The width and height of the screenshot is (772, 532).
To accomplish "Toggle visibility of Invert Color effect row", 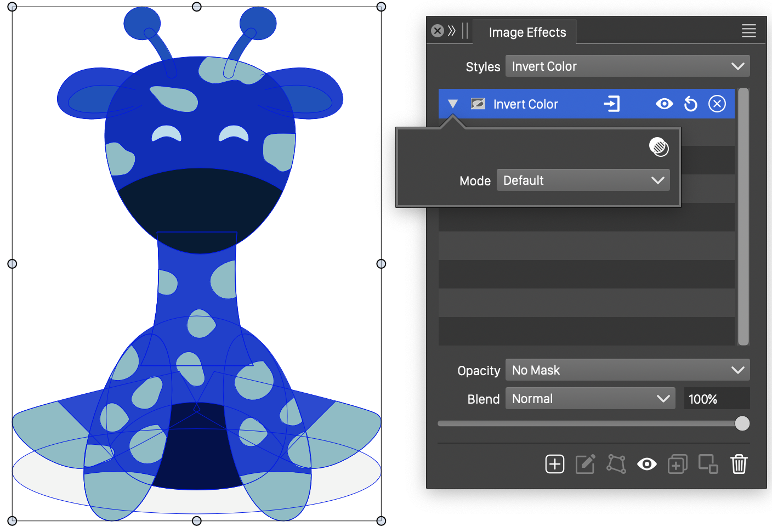I will tap(664, 104).
